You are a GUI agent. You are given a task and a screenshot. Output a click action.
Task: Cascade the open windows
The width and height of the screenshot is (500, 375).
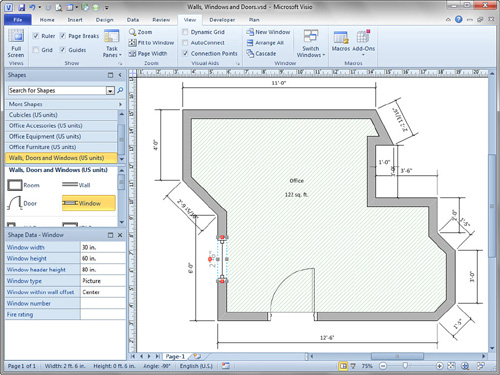[261, 53]
